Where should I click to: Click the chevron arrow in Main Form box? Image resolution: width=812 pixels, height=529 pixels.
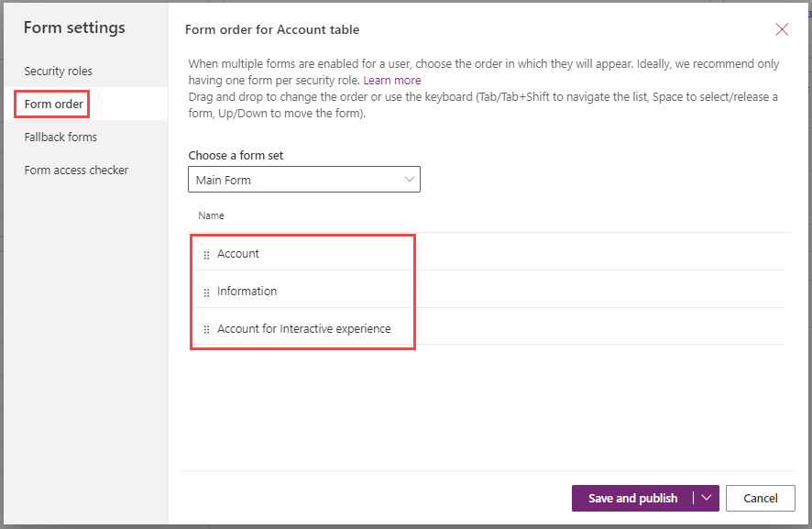coord(409,180)
